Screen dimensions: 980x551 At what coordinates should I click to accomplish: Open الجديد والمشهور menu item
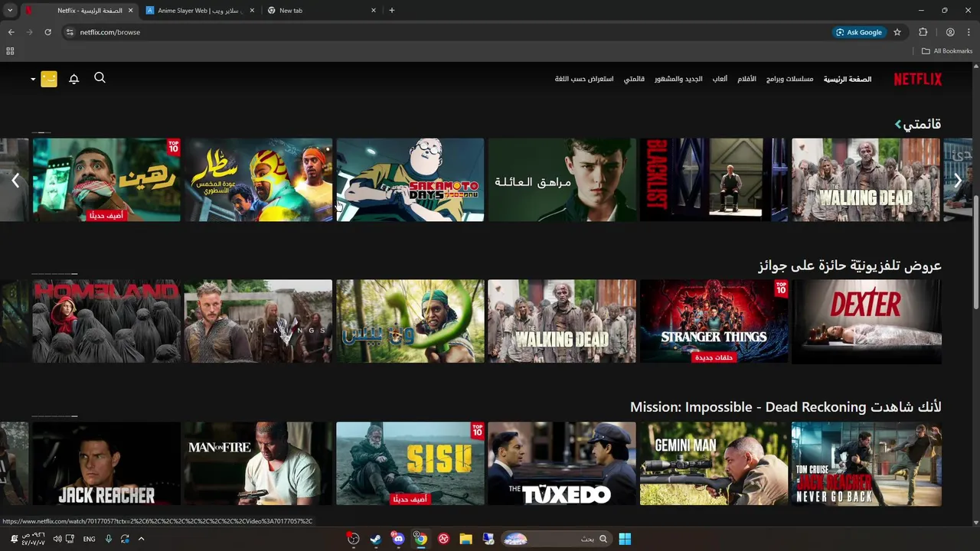[x=678, y=79]
